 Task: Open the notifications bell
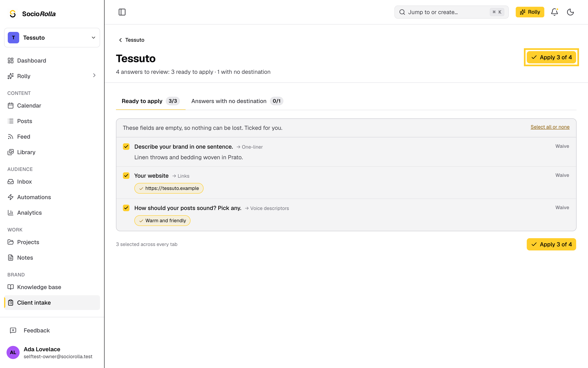[555, 12]
